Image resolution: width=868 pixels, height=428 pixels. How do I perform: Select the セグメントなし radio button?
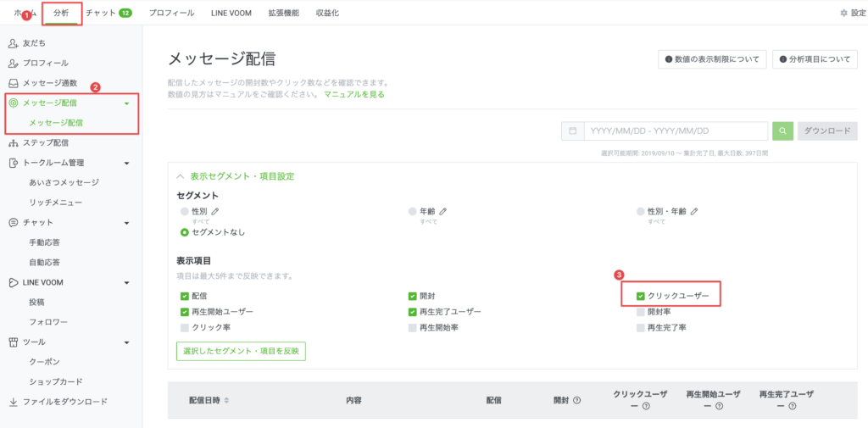(x=184, y=231)
